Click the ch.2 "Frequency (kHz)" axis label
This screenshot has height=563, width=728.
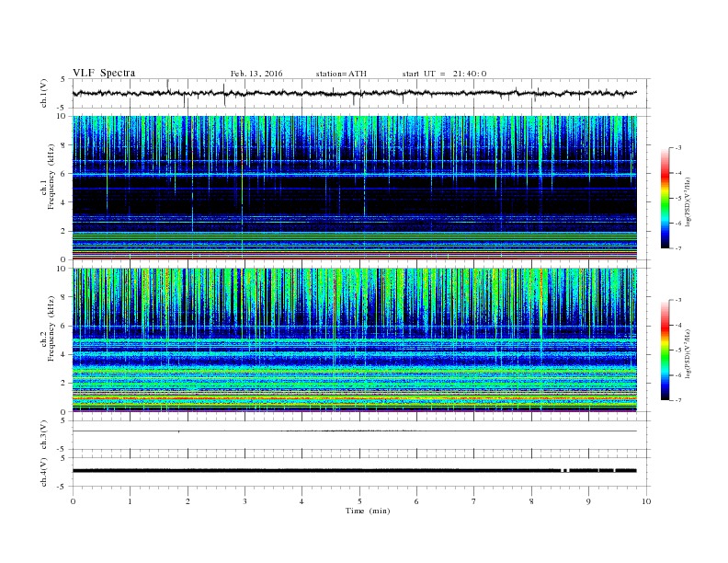click(51, 327)
